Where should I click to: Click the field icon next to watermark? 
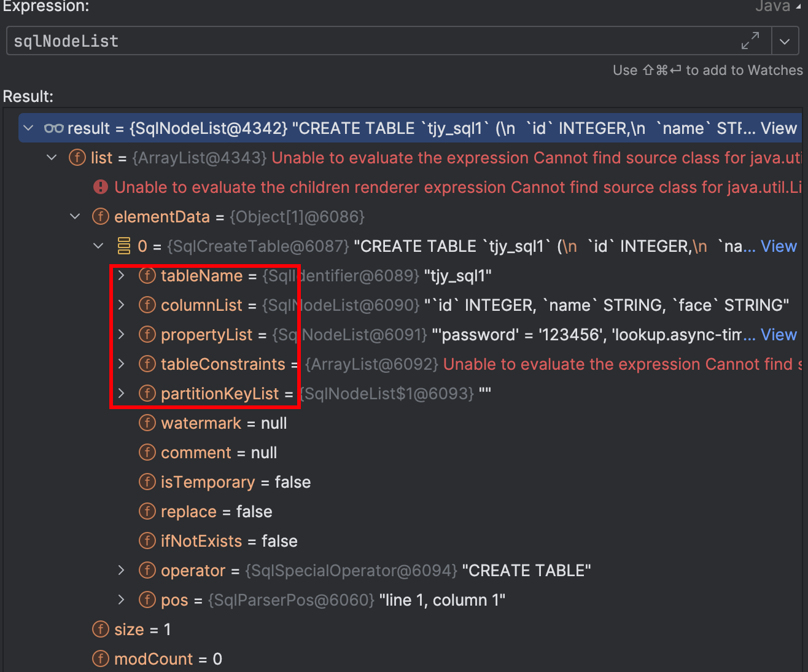[x=147, y=423]
